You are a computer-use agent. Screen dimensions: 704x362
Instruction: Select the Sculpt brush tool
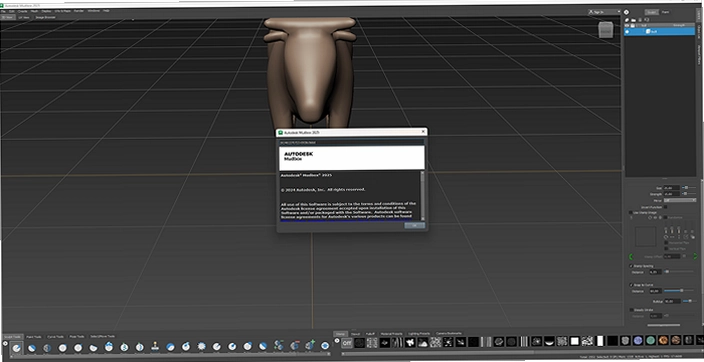(17, 347)
